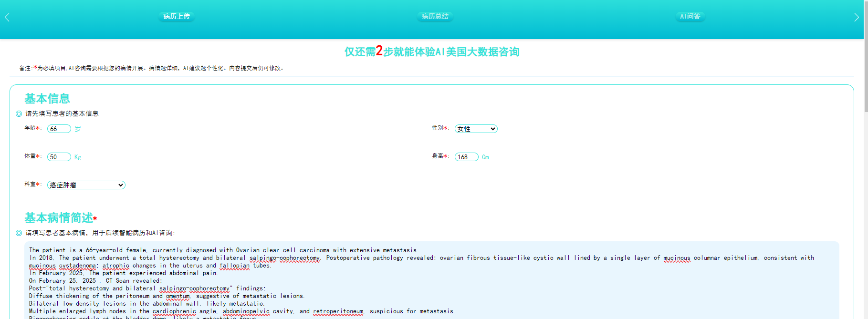Click into the patient condition description textarea

tap(432, 280)
